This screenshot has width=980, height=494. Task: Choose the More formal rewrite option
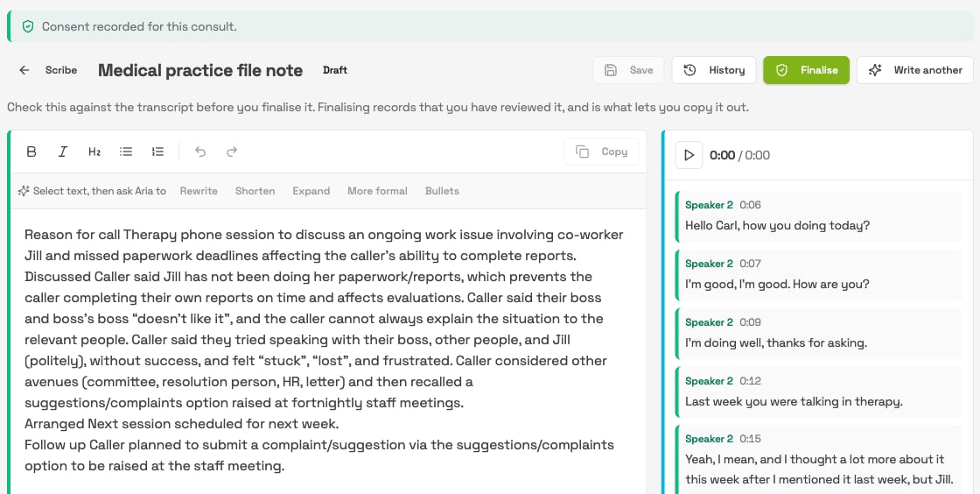[377, 191]
